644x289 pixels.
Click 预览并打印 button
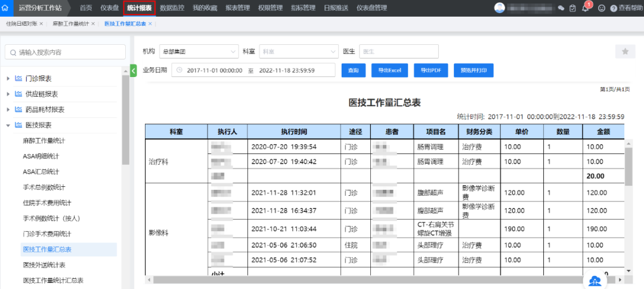tap(473, 70)
